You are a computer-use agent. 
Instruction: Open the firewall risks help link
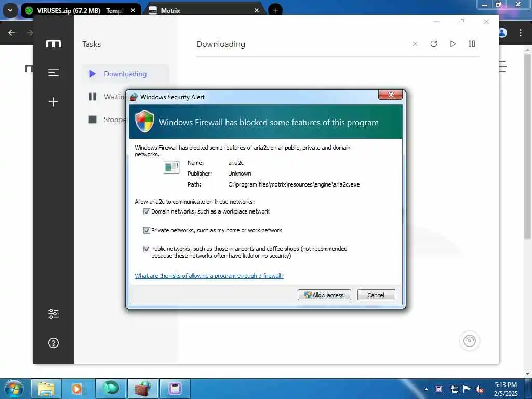209,276
